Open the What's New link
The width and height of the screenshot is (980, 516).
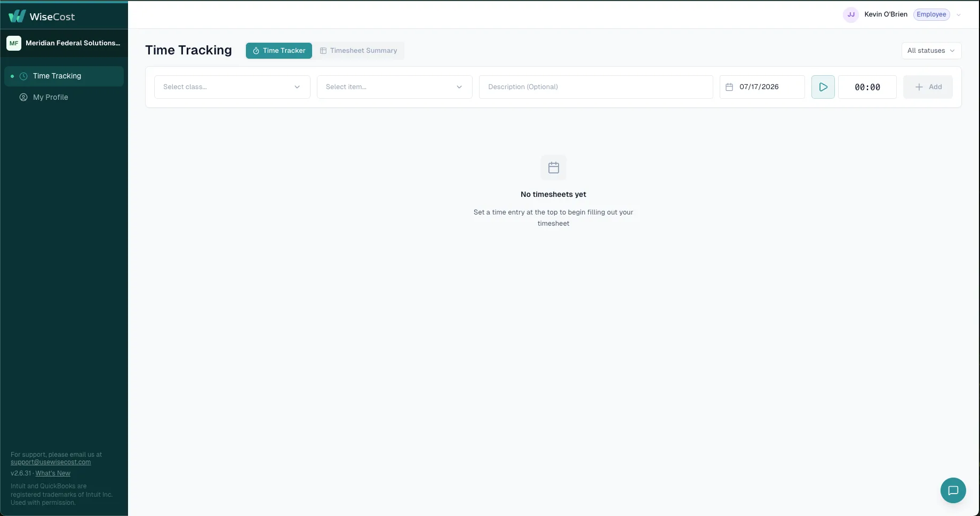point(53,473)
